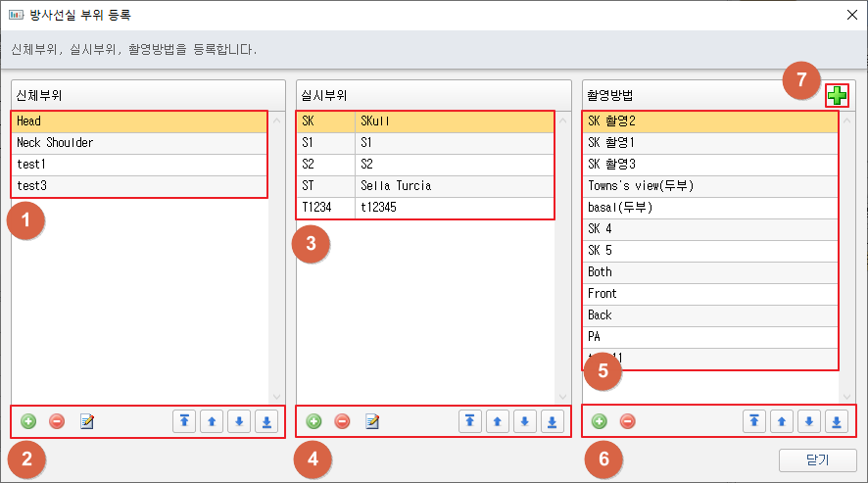
Task: Pick the Both entry in 촬영방법 list
Action: (710, 272)
